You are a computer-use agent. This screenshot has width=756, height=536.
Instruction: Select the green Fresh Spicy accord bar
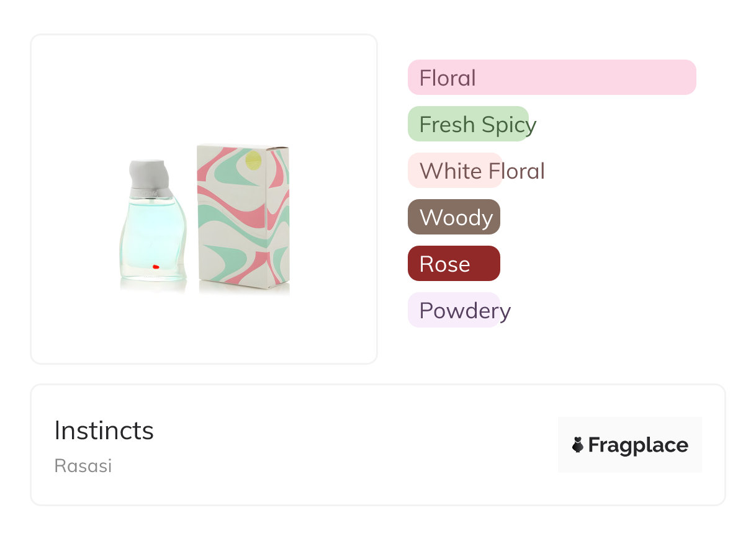coord(467,124)
